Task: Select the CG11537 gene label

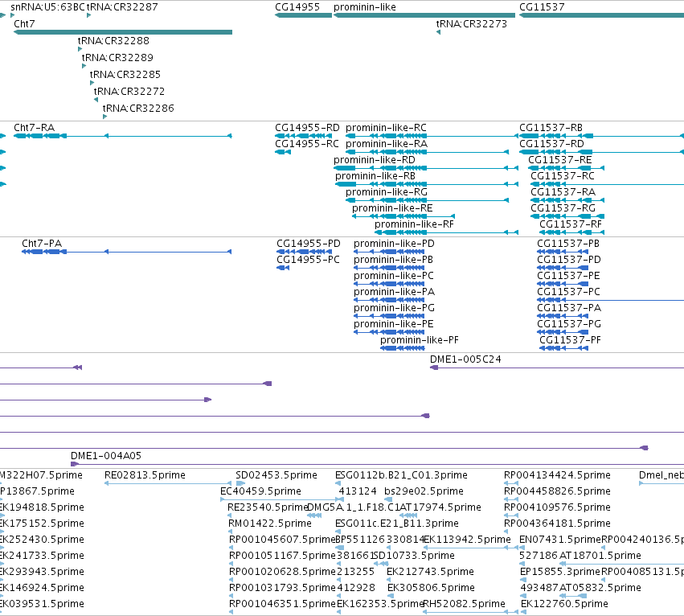Action: (542, 7)
